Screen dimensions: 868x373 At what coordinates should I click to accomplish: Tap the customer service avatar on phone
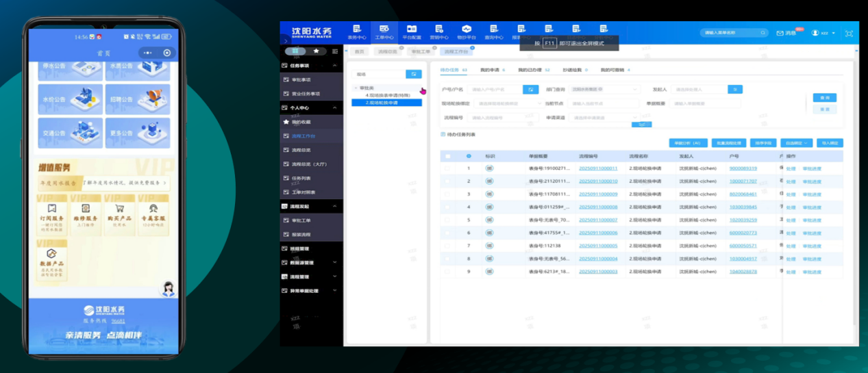169,289
